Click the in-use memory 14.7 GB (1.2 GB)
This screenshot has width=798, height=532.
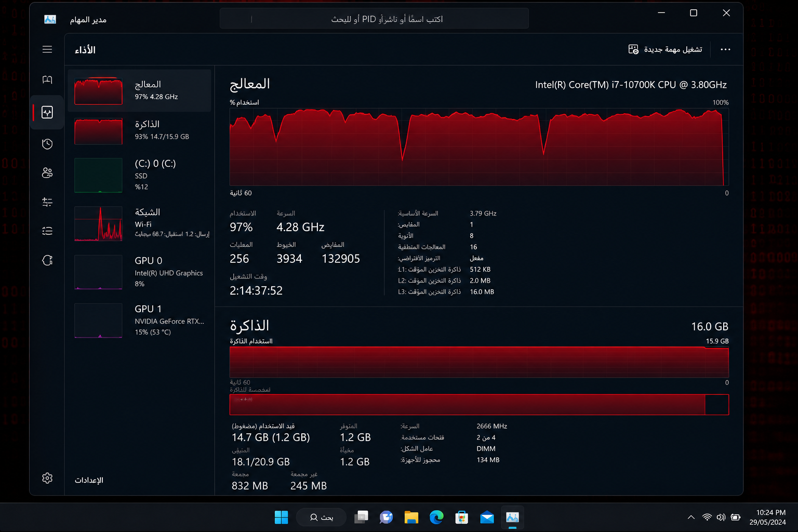pyautogui.click(x=271, y=437)
